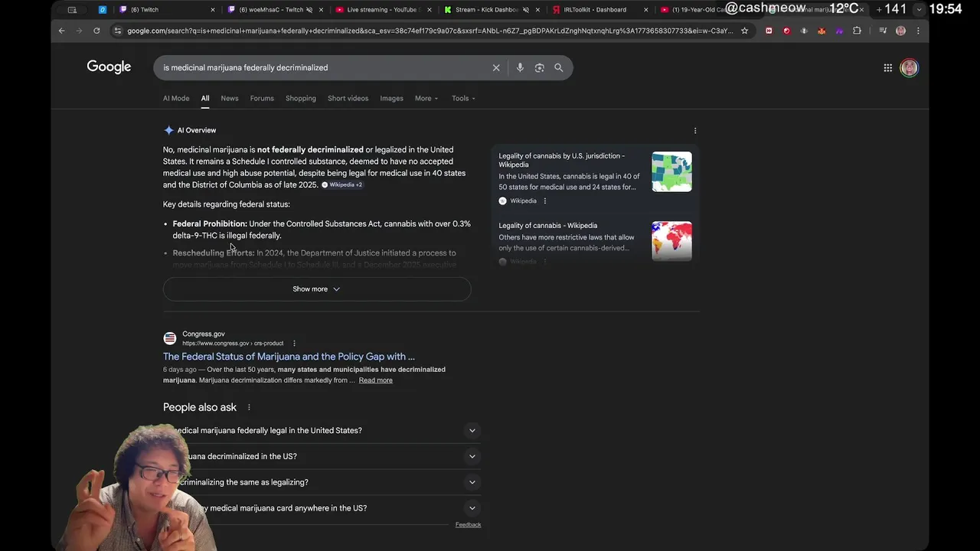Click the Wikipedia +2 source chip

pos(342,185)
